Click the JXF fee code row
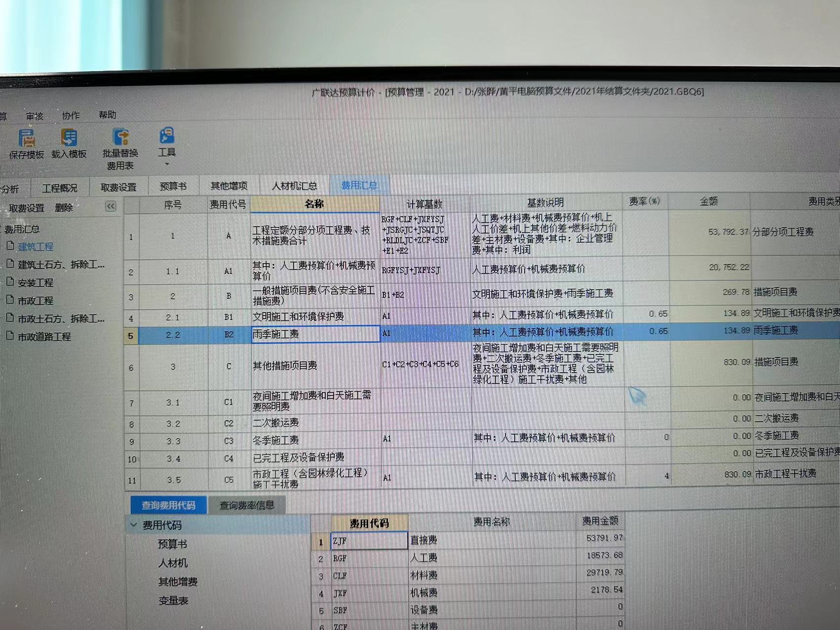 click(x=369, y=593)
